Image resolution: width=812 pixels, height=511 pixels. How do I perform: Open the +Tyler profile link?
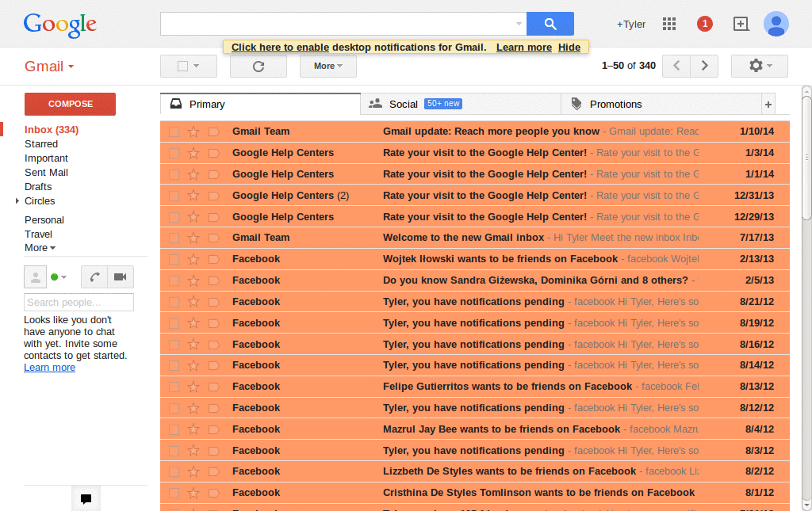point(630,25)
